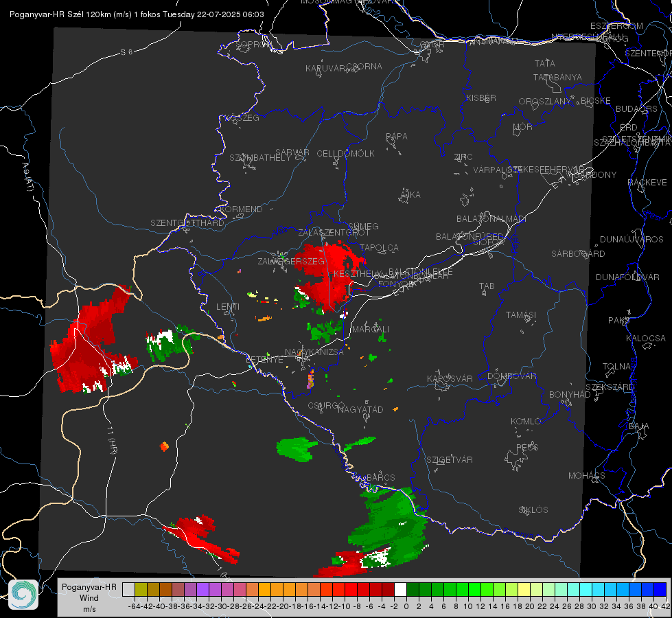Click the NAGYKANIZSA city label
672x618 pixels.
[314, 352]
